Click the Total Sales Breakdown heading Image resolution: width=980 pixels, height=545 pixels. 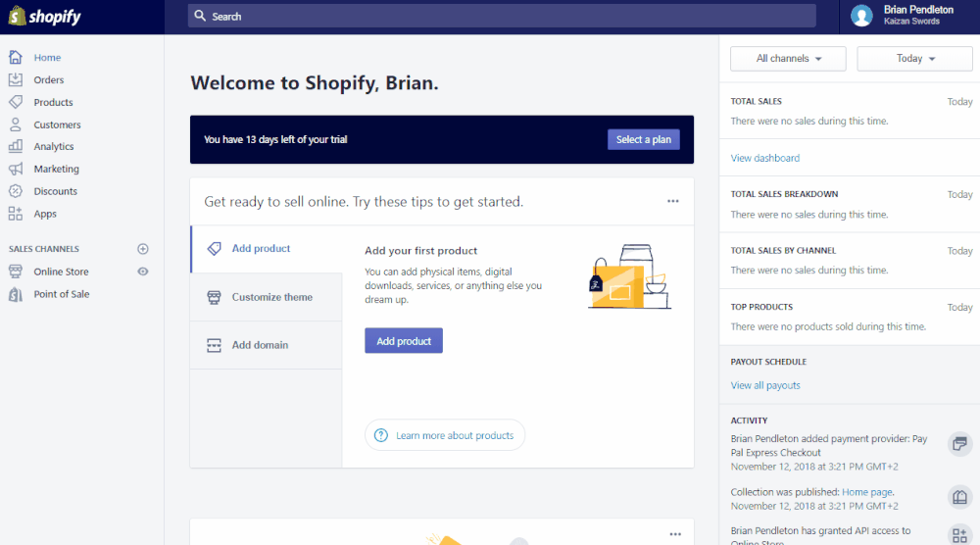[x=784, y=194]
